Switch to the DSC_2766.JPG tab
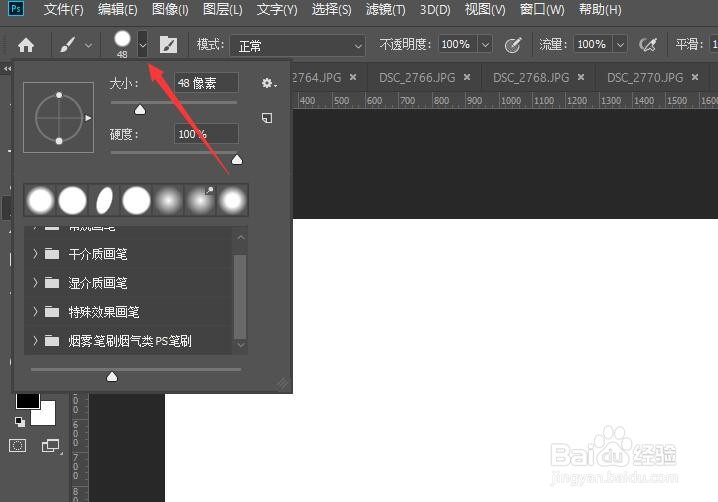 pyautogui.click(x=417, y=78)
